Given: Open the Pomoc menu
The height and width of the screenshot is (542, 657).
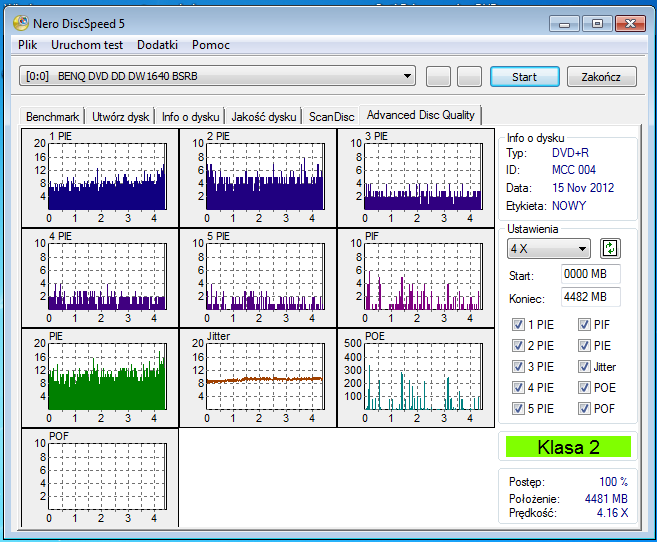Looking at the screenshot, I should (x=211, y=45).
